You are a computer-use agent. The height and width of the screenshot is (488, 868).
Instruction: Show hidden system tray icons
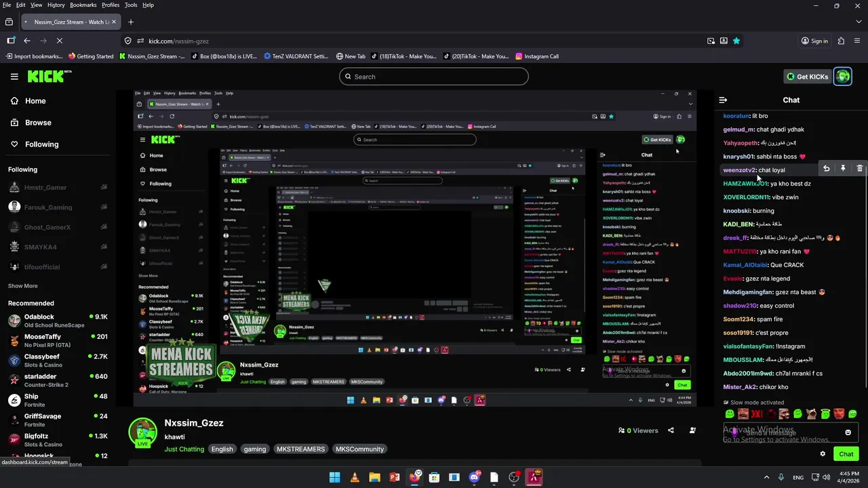768,477
